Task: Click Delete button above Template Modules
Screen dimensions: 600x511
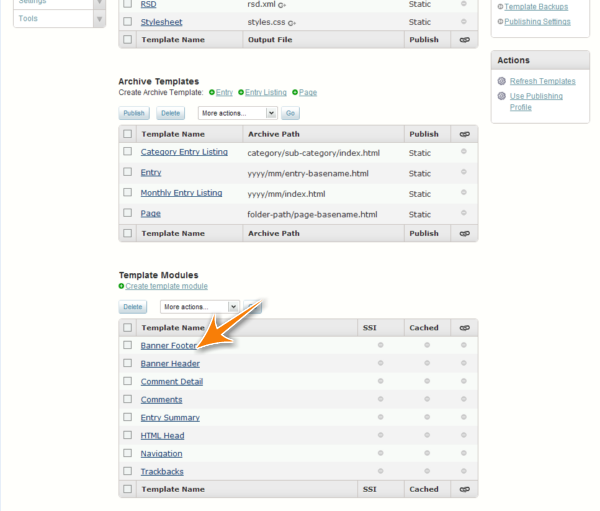Action: click(133, 307)
